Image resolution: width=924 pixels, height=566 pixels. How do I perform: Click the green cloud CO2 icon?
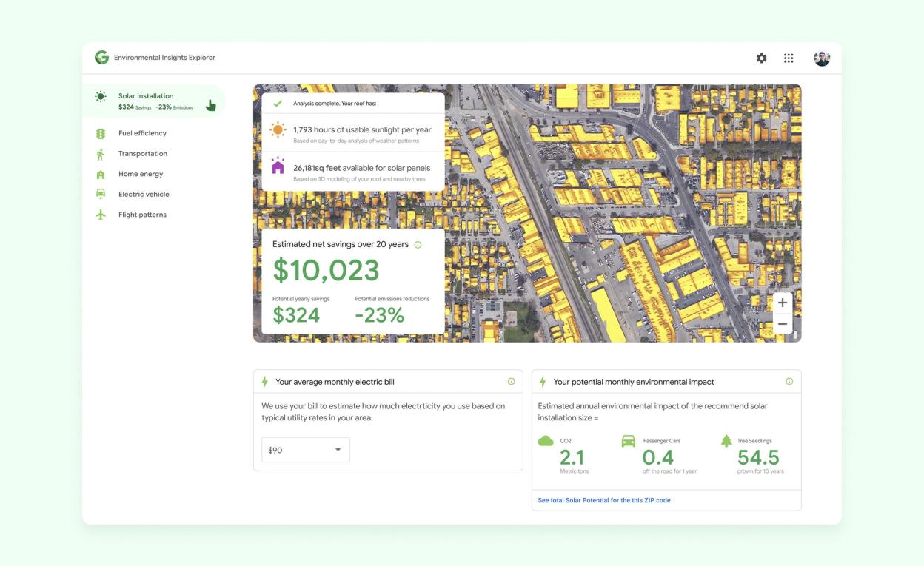[546, 441]
